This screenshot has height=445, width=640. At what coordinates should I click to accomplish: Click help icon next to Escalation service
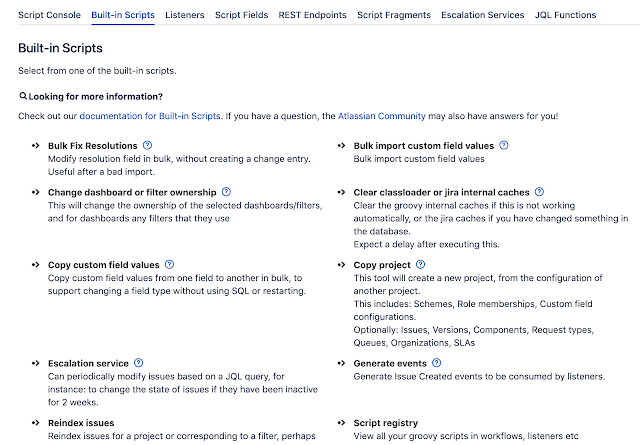[139, 363]
